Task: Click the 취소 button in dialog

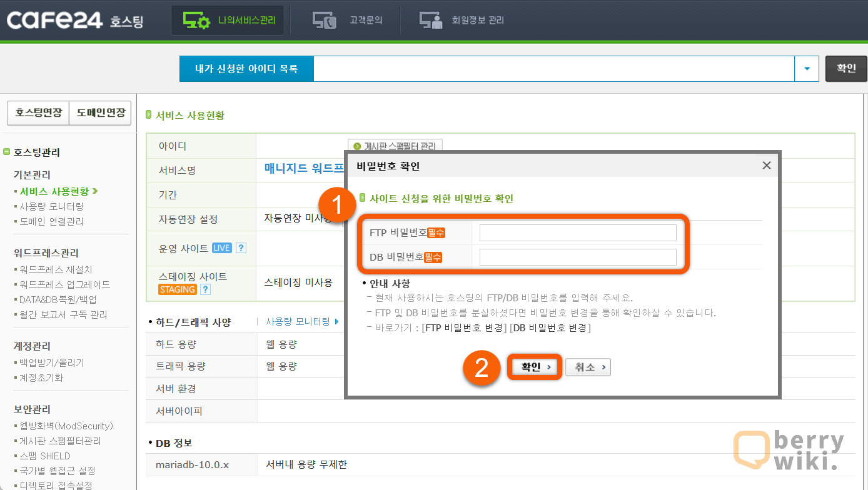Action: 588,367
